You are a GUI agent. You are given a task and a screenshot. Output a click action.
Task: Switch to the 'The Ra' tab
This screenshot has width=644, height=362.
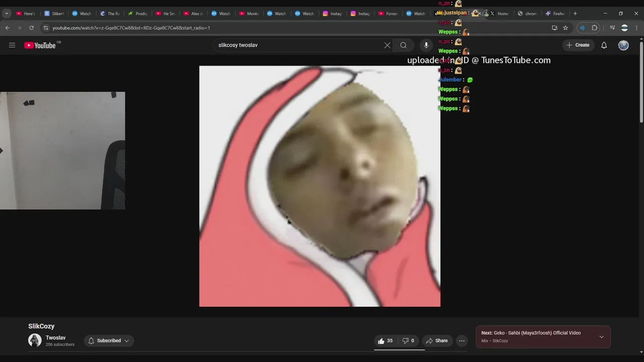[110, 14]
